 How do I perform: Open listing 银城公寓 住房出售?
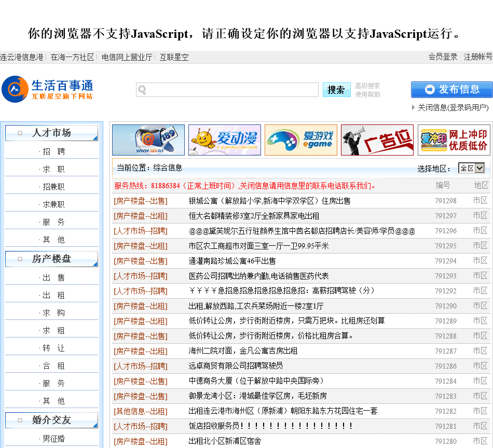(269, 201)
